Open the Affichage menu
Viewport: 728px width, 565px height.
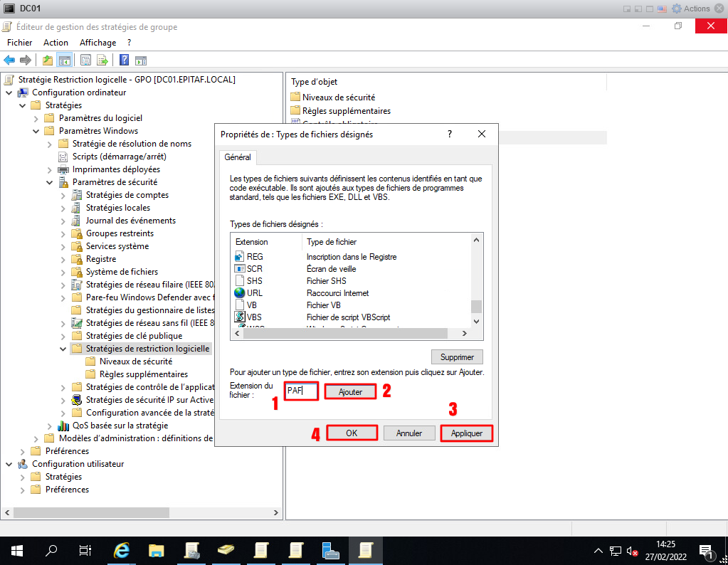97,43
